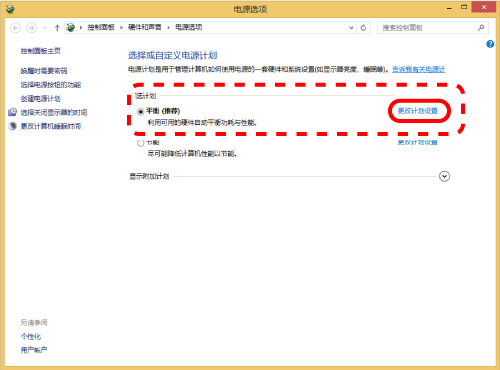The height and width of the screenshot is (370, 500).
Task: Expand the arrow before 控制面板 in the breadcrumb
Action: [x=81, y=28]
